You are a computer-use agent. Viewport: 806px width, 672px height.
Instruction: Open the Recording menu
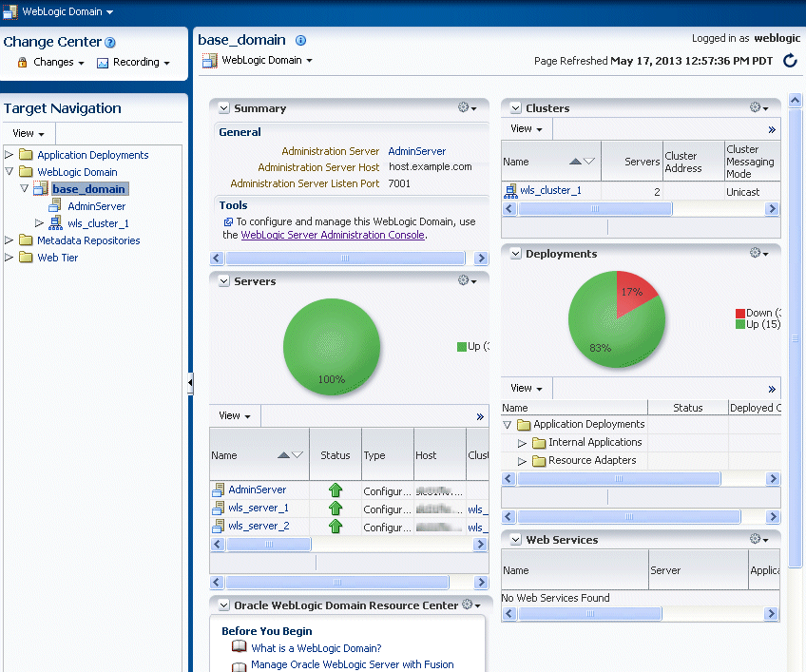point(142,62)
